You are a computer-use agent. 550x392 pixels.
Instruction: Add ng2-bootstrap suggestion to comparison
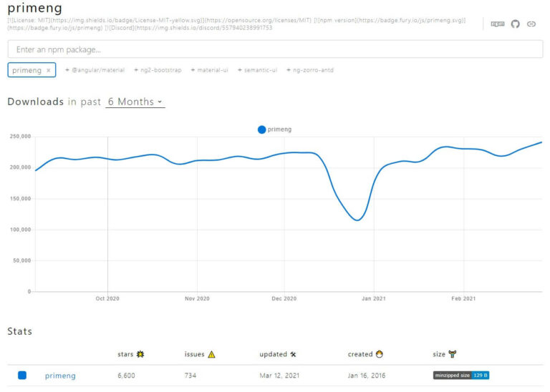tap(156, 70)
